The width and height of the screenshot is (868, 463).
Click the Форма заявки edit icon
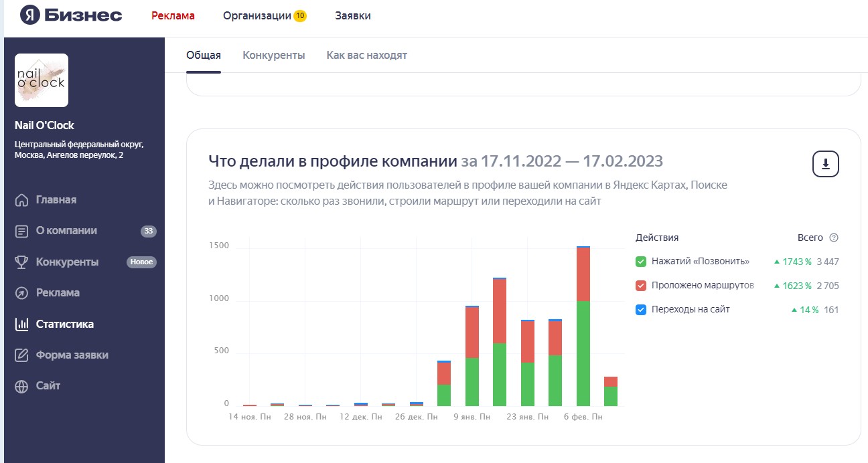[x=22, y=355]
